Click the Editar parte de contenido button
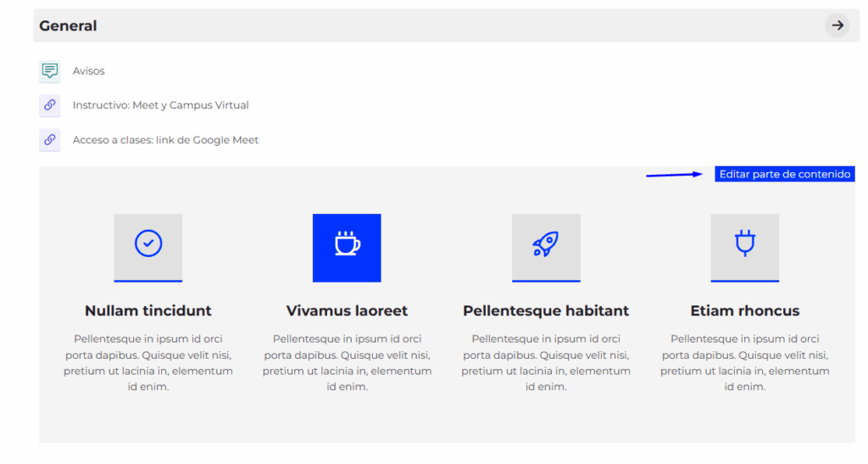The height and width of the screenshot is (464, 868). (x=784, y=174)
